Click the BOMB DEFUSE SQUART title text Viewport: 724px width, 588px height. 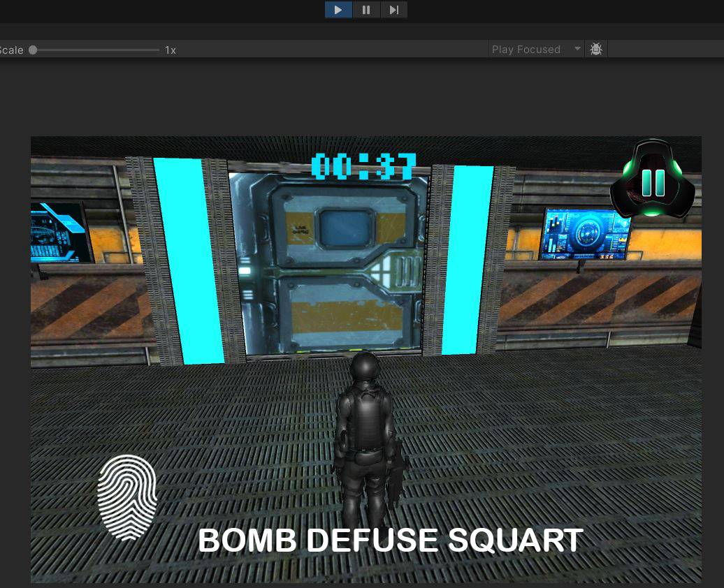390,541
